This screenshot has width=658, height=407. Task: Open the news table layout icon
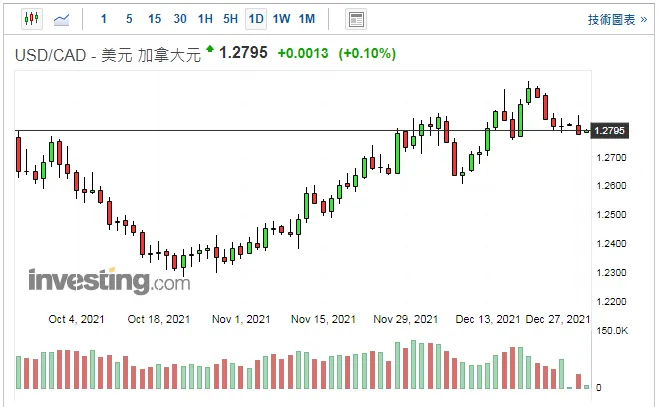pos(356,19)
